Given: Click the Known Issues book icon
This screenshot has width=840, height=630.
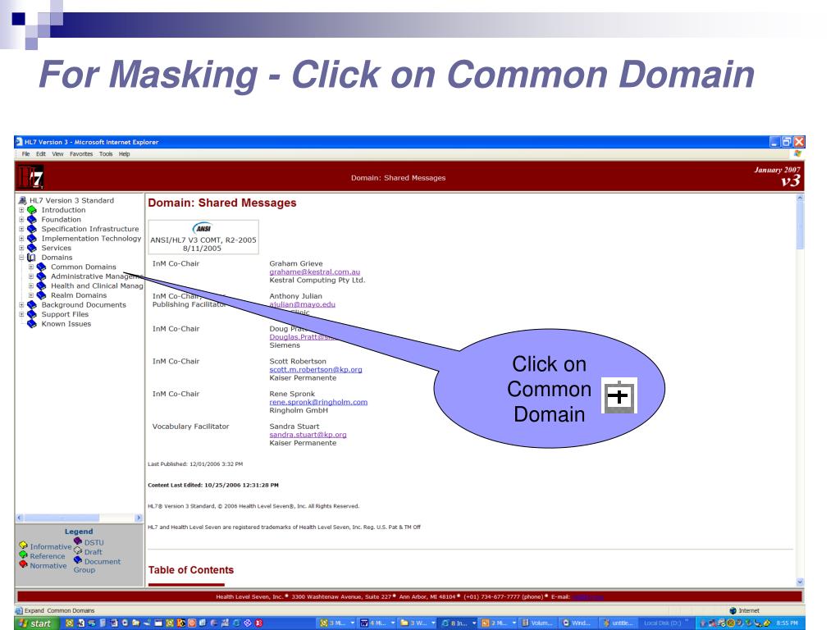Looking at the screenshot, I should pyautogui.click(x=32, y=323).
